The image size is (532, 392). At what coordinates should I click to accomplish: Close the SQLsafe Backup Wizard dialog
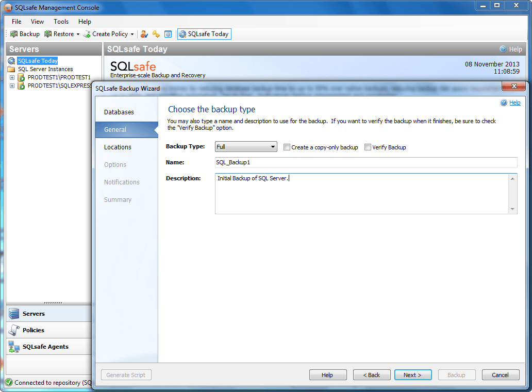coord(513,86)
